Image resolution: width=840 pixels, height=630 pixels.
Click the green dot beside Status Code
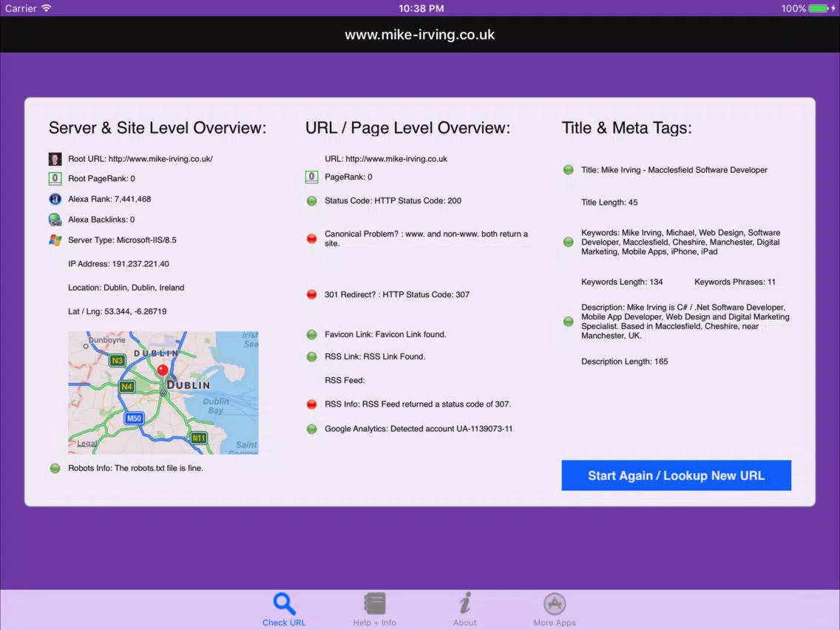312,201
